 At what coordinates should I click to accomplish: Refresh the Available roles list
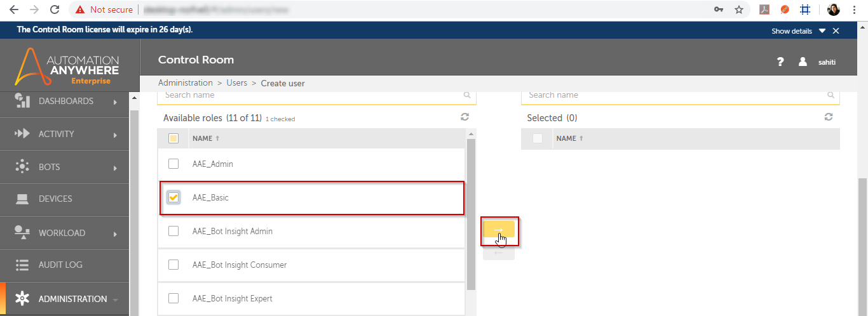(465, 117)
